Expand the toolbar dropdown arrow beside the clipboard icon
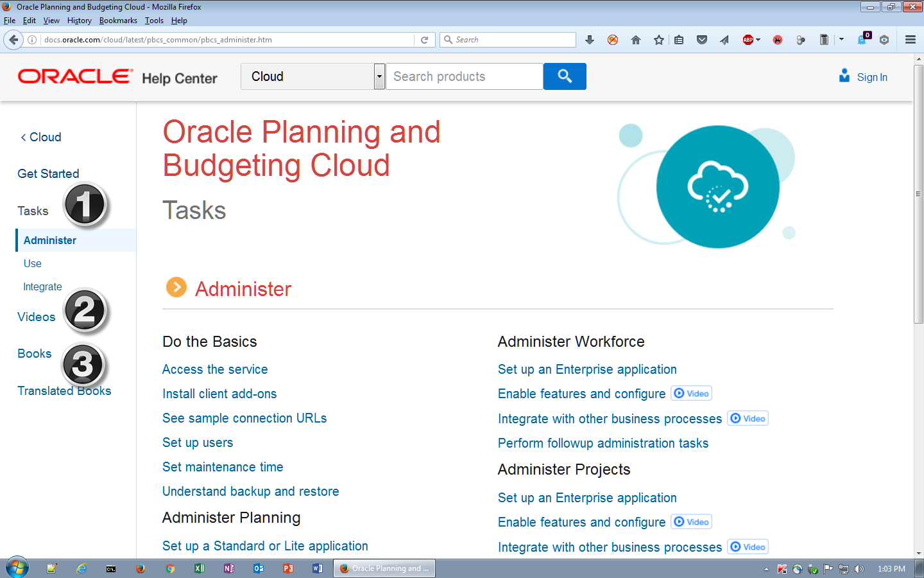Image resolution: width=924 pixels, height=578 pixels. tap(841, 40)
